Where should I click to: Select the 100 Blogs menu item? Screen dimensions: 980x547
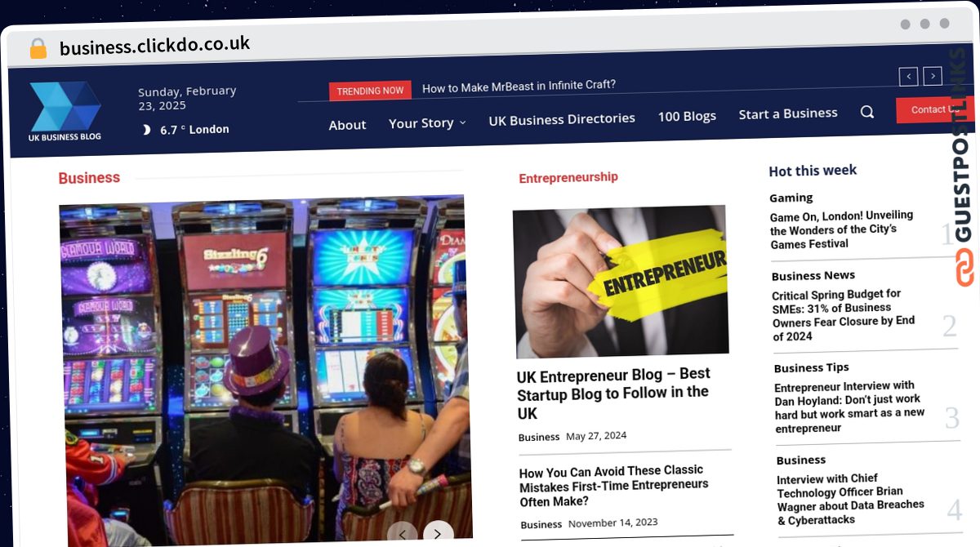click(x=687, y=116)
